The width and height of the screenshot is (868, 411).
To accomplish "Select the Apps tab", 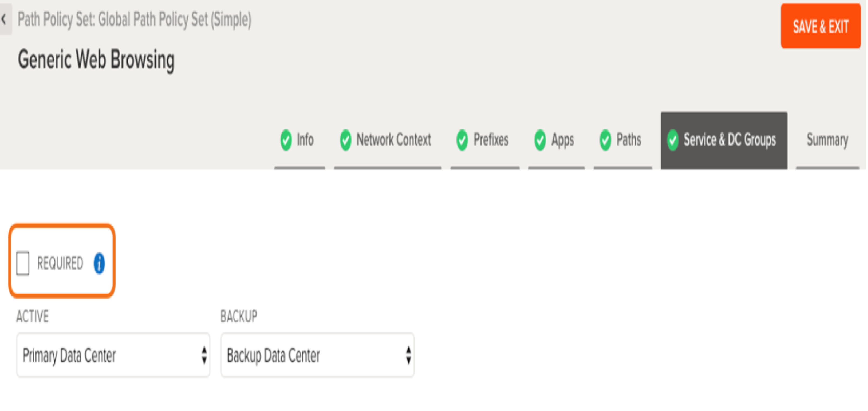I will (x=562, y=140).
